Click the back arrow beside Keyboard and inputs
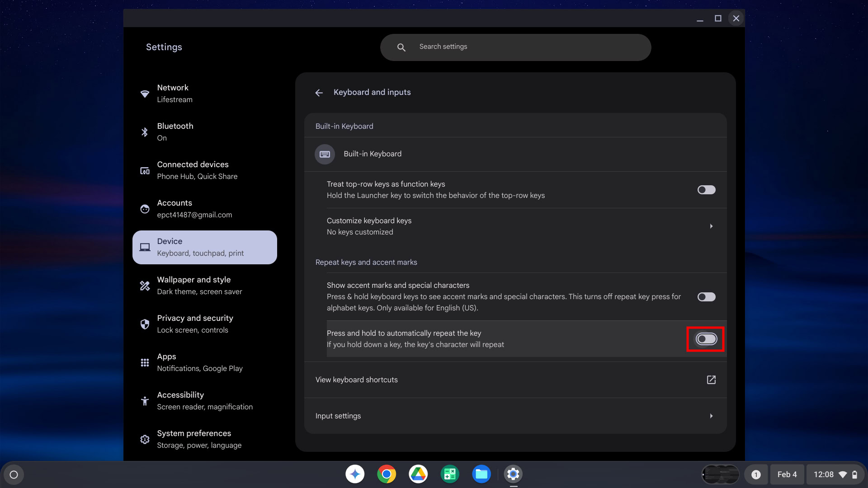Viewport: 868px width, 488px height. 319,93
